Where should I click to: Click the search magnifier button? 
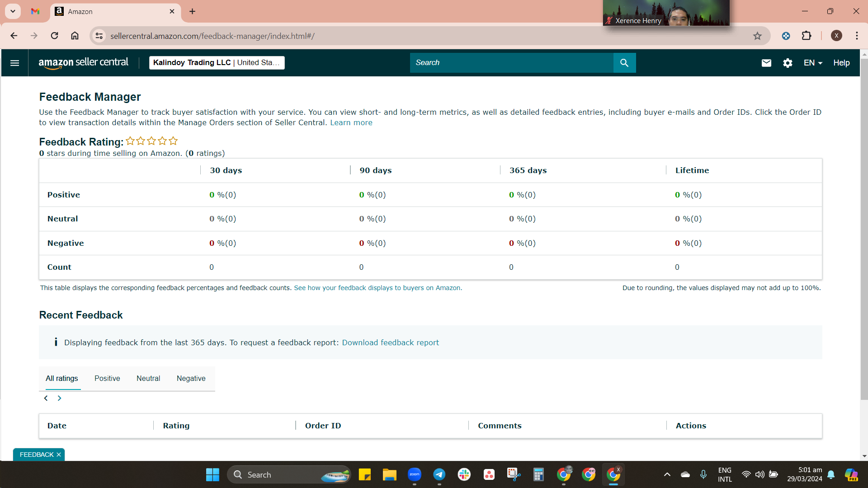pos(624,63)
